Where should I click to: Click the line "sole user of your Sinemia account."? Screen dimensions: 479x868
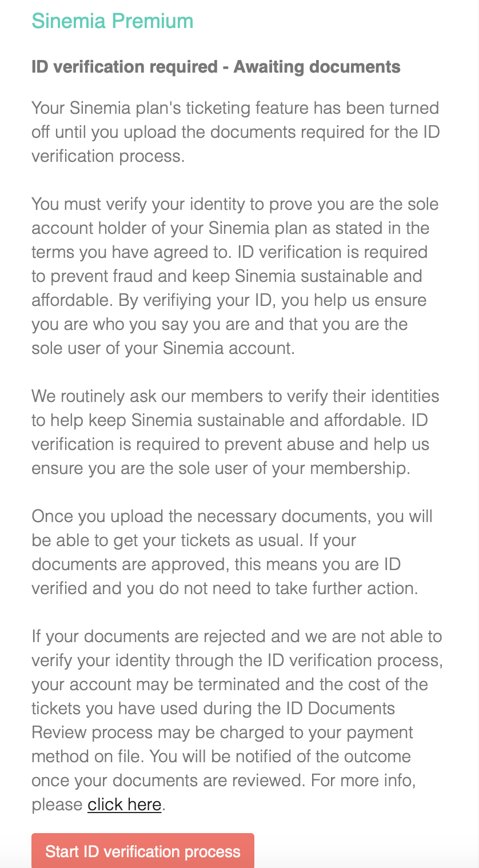point(163,348)
